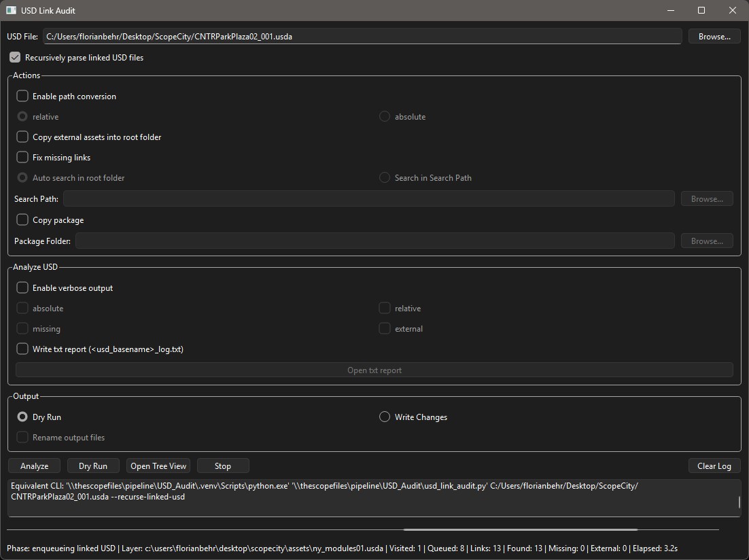Image resolution: width=749 pixels, height=560 pixels.
Task: Start the Analyze button
Action: 35,466
